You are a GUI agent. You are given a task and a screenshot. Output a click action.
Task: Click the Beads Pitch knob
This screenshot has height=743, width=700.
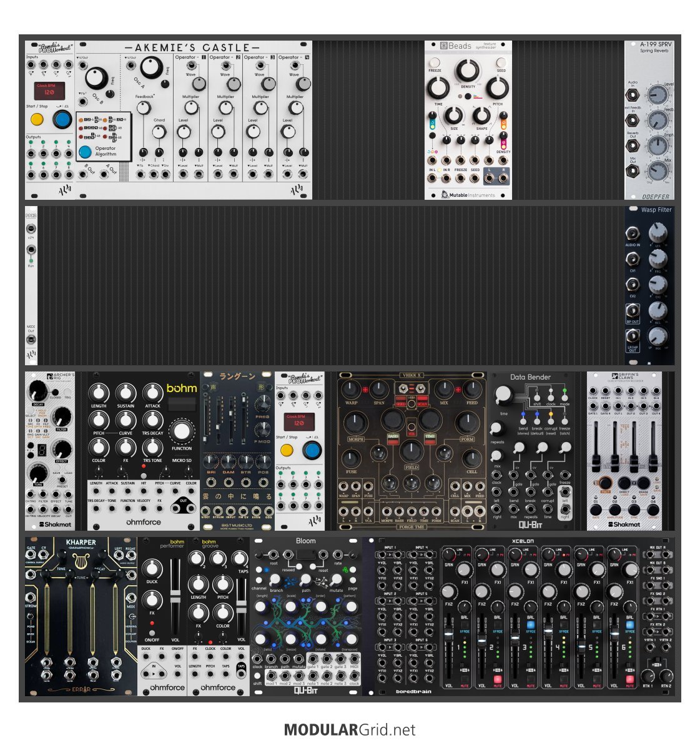coord(498,88)
